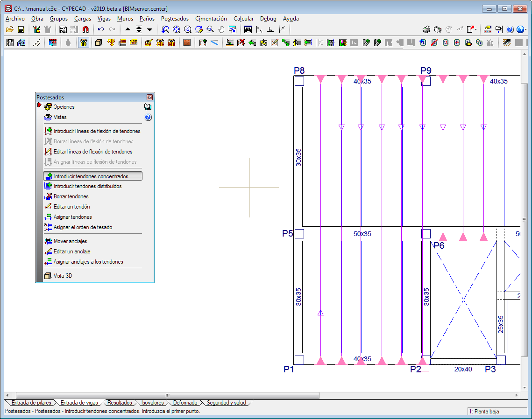Open the book manual icon in Postesados panel
This screenshot has width=532, height=419.
[x=148, y=107]
